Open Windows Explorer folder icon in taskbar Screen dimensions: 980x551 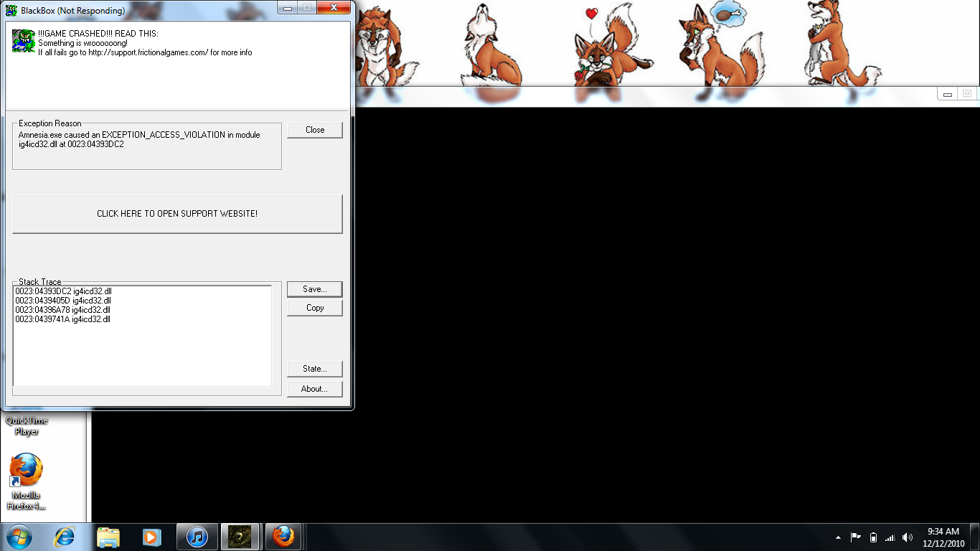point(108,536)
